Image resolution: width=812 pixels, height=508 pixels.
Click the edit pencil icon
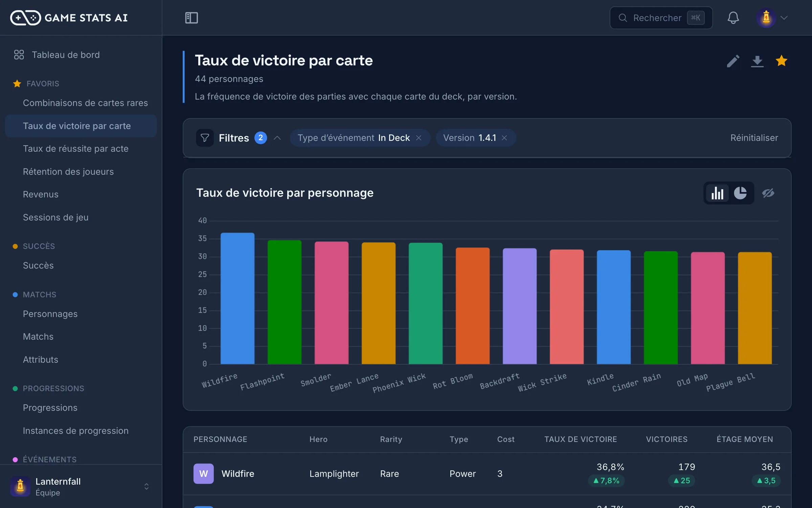733,61
